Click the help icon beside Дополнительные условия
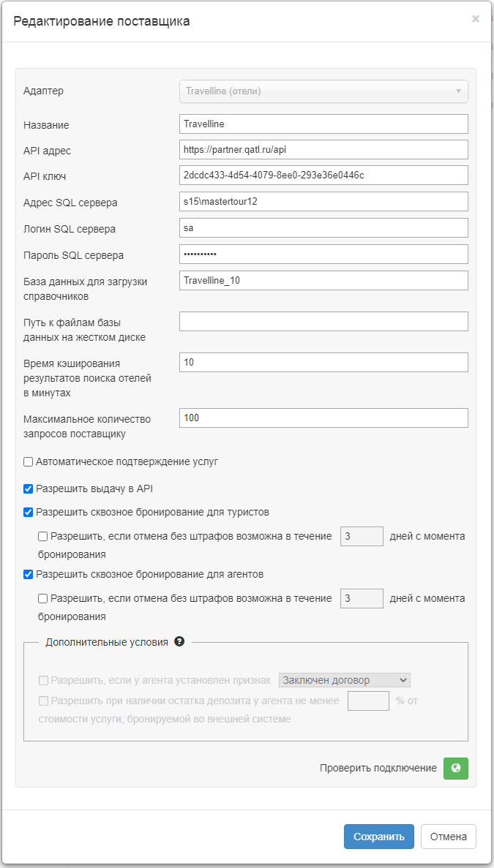494x868 pixels. tap(179, 642)
